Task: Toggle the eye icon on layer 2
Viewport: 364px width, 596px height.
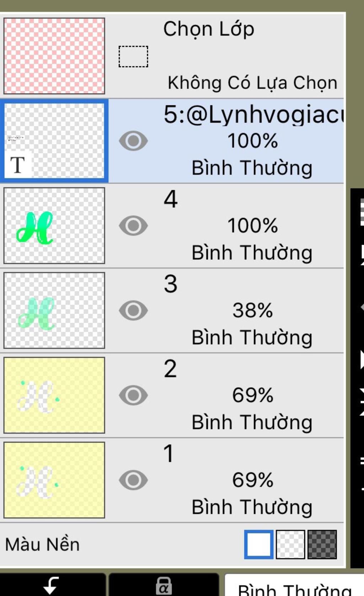Action: [133, 395]
